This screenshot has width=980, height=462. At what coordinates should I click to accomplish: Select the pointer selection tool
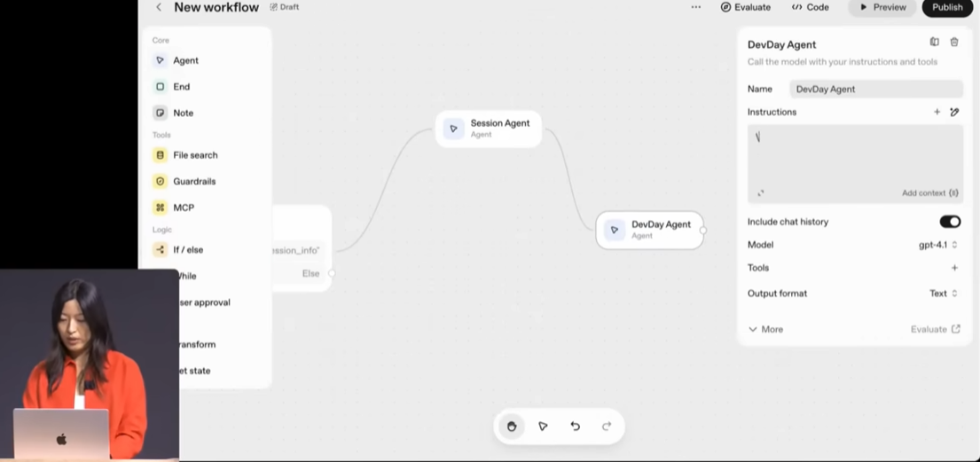543,427
